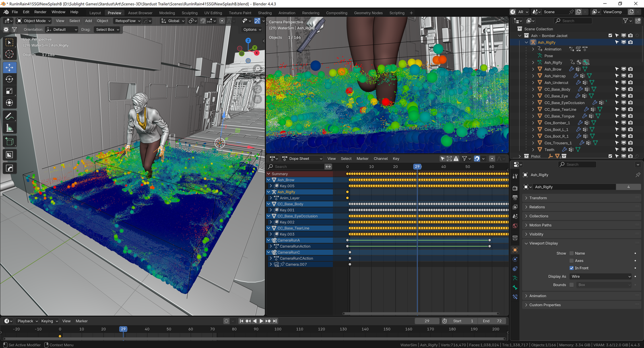Click the Options button in viewport header
Image resolution: width=644 pixels, height=348 pixels.
point(252,29)
